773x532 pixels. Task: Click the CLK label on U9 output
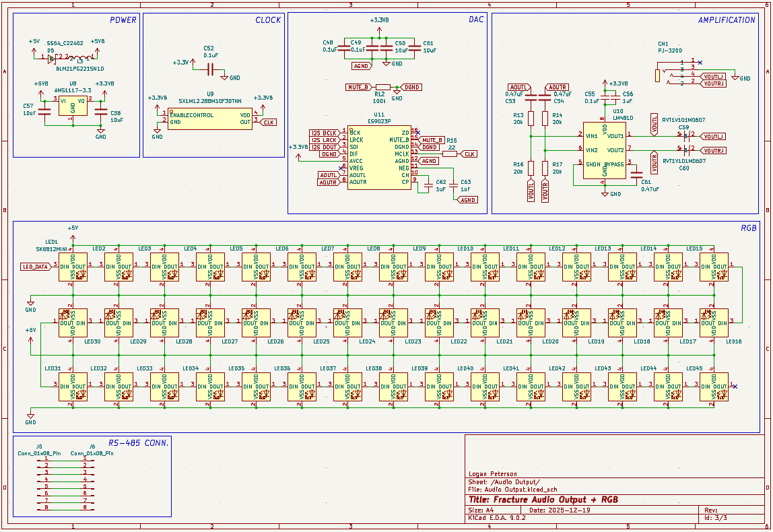(x=268, y=123)
